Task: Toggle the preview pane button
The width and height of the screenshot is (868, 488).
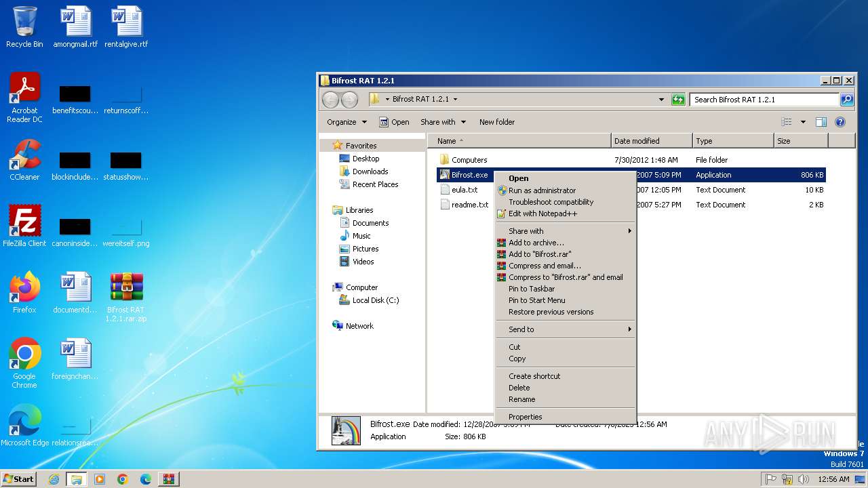Action: [x=821, y=122]
